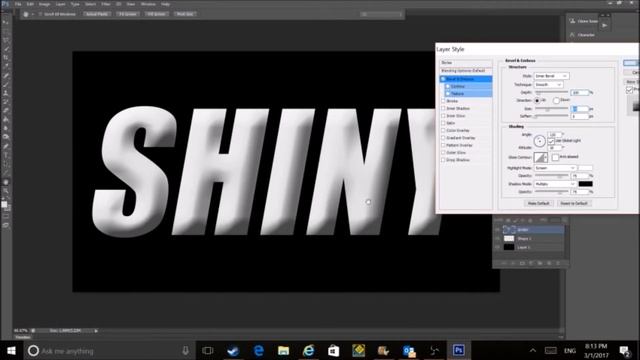Viewport: 640px width, 360px height.
Task: Hide the Shape 1 layer
Action: click(497, 238)
